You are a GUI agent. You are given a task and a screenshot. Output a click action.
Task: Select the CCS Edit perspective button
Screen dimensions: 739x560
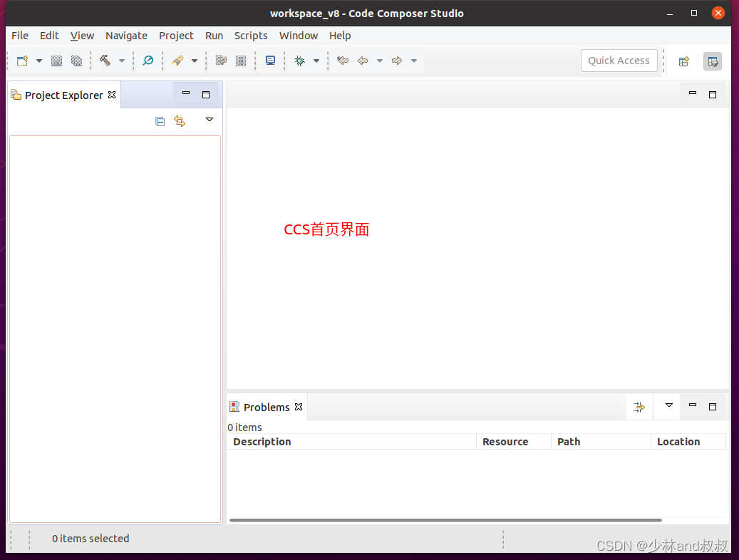point(712,61)
